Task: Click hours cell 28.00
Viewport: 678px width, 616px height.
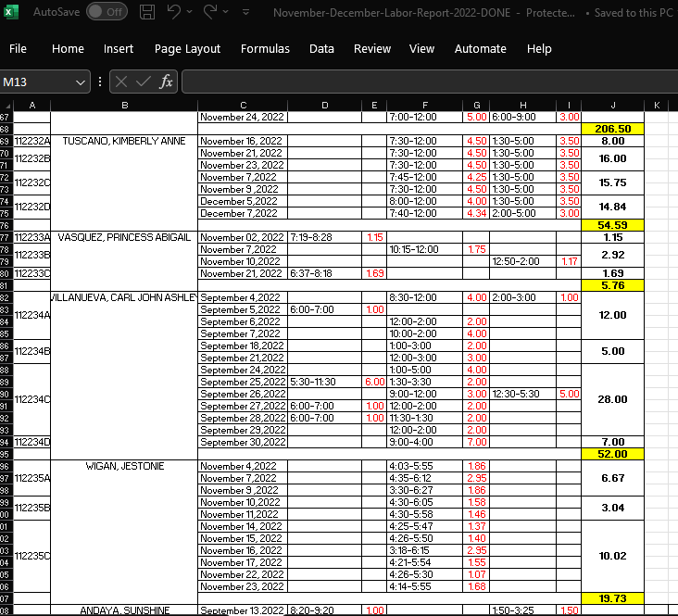Action: (x=613, y=400)
